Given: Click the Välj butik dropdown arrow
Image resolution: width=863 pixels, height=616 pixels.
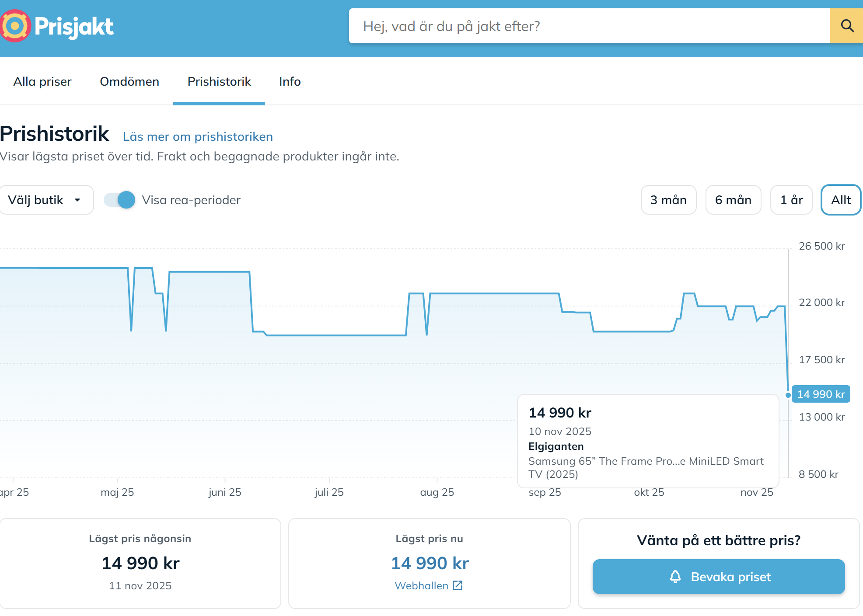Looking at the screenshot, I should click(77, 200).
